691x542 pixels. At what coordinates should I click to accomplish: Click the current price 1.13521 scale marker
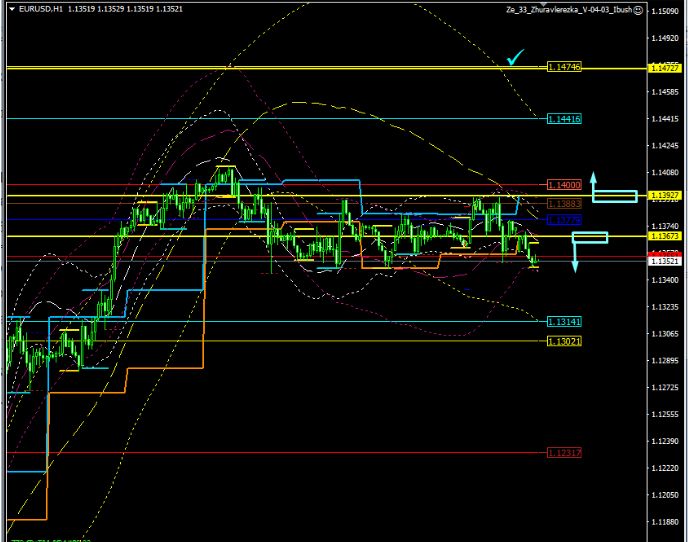665,261
